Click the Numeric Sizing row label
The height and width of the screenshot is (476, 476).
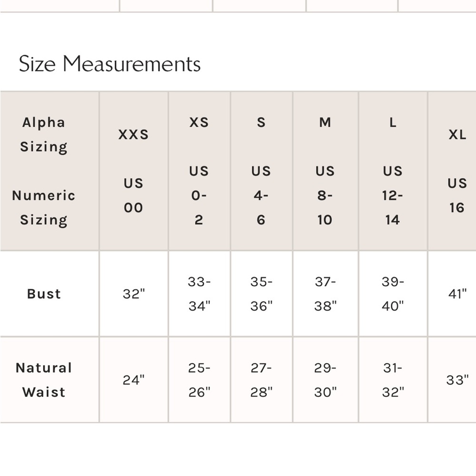coord(44,208)
